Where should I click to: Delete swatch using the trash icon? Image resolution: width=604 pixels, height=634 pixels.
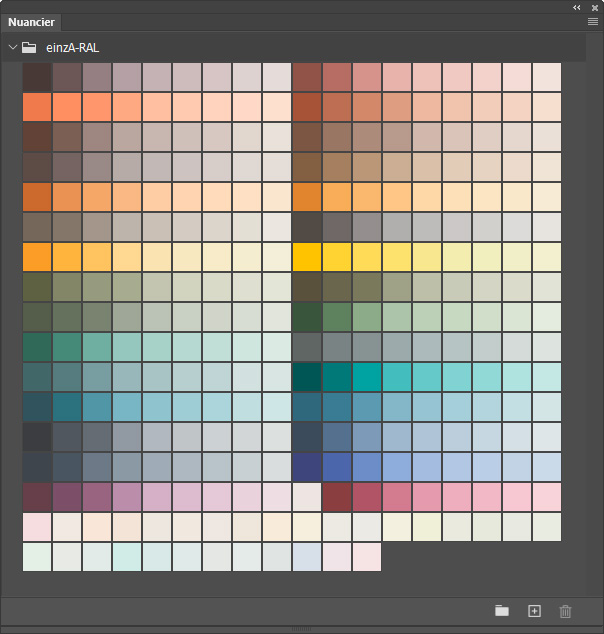[x=565, y=611]
